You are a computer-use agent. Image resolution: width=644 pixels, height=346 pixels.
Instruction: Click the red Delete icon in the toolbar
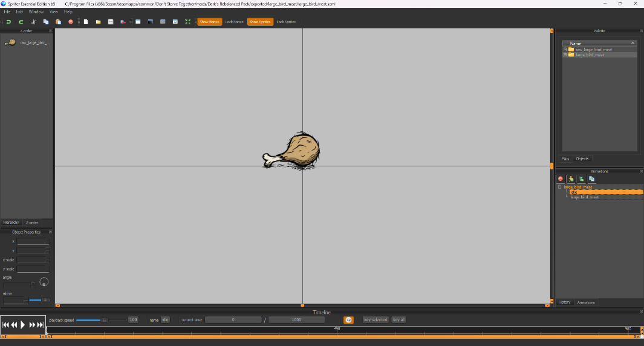[x=71, y=22]
